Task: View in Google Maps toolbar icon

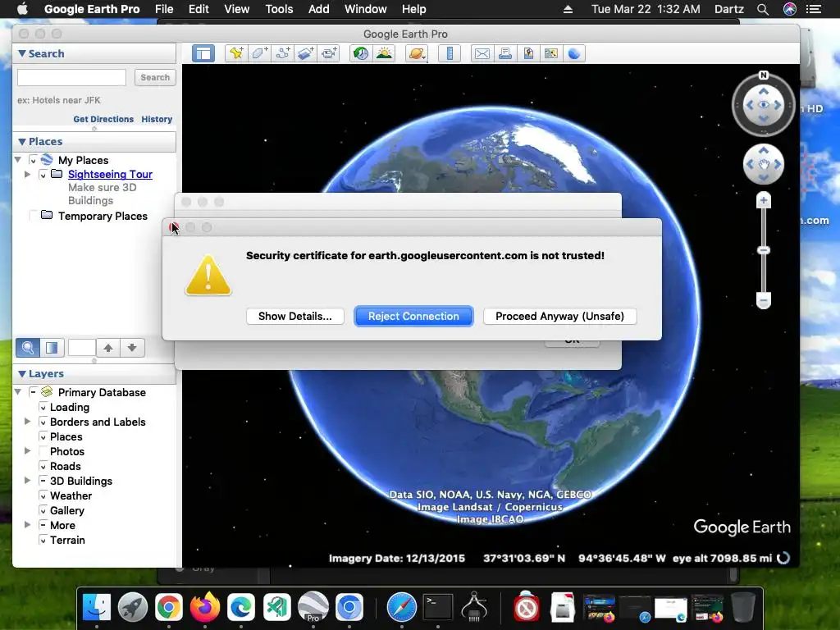Action: tap(551, 53)
